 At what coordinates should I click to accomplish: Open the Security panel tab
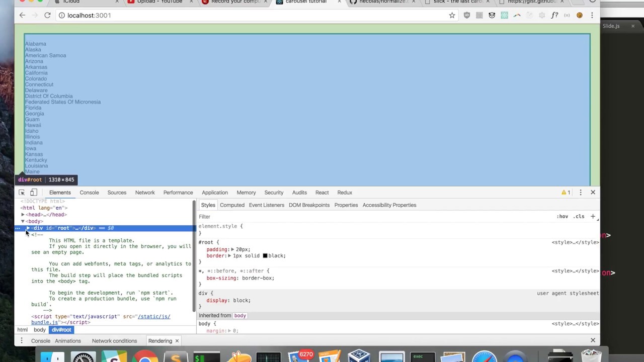274,193
